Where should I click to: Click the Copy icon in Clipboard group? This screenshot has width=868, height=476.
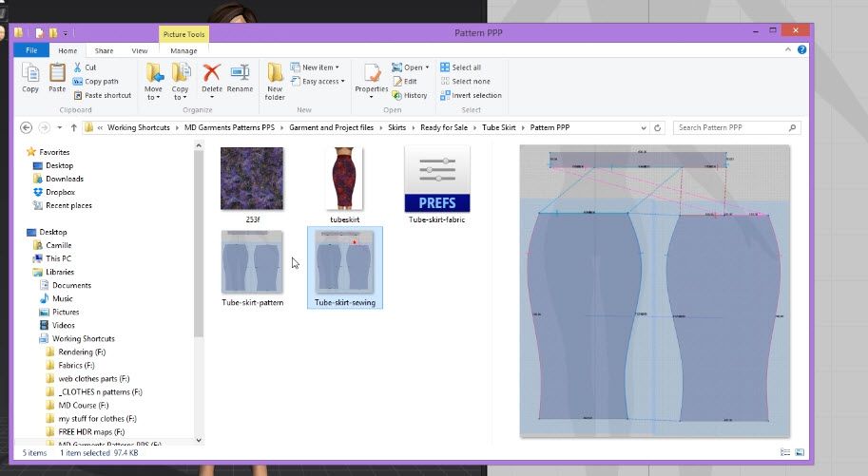[30, 74]
